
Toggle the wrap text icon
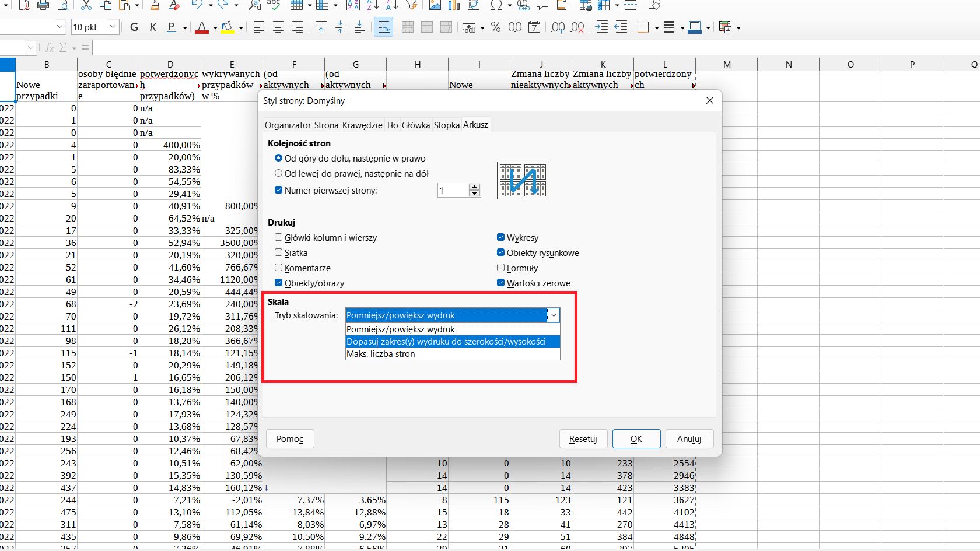tap(383, 27)
